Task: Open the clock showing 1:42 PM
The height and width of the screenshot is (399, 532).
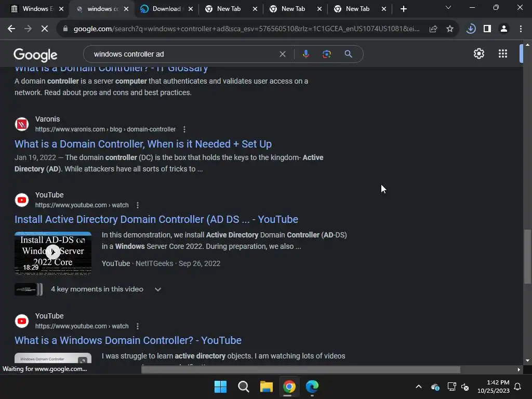Action: 494,387
